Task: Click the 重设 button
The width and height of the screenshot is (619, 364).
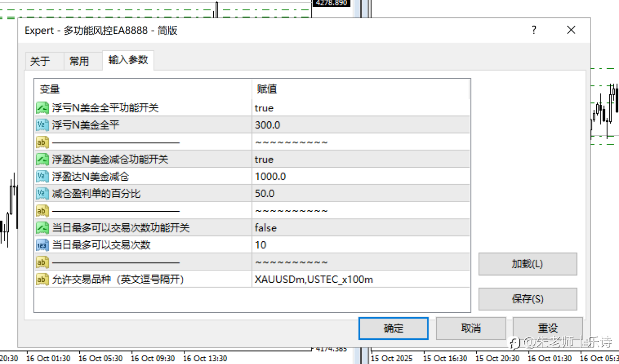Action: click(x=547, y=328)
